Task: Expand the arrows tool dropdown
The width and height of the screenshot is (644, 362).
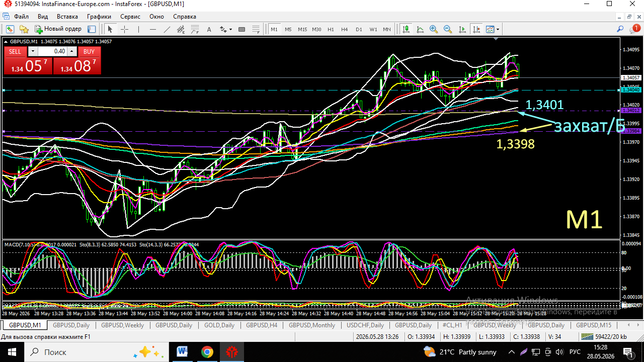Action: [231, 29]
